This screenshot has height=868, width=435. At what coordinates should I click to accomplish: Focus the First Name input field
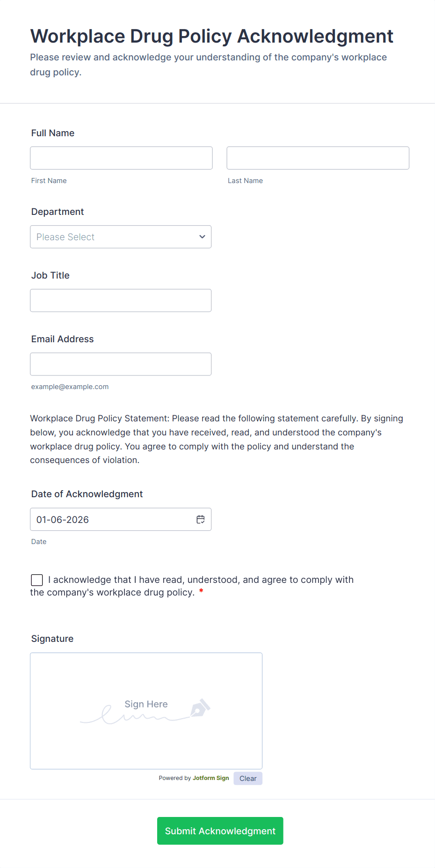click(x=121, y=158)
